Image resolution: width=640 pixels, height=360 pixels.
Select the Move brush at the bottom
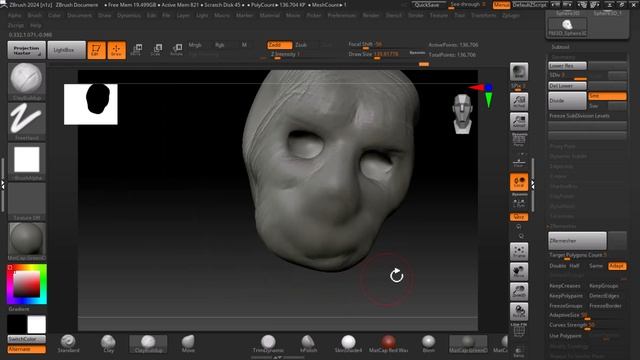[x=188, y=344]
